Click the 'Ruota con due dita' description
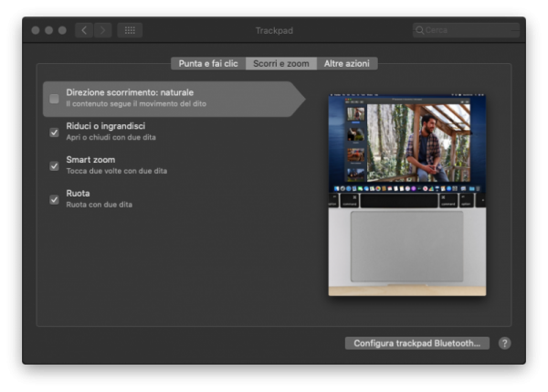This screenshot has width=548, height=392. point(99,205)
